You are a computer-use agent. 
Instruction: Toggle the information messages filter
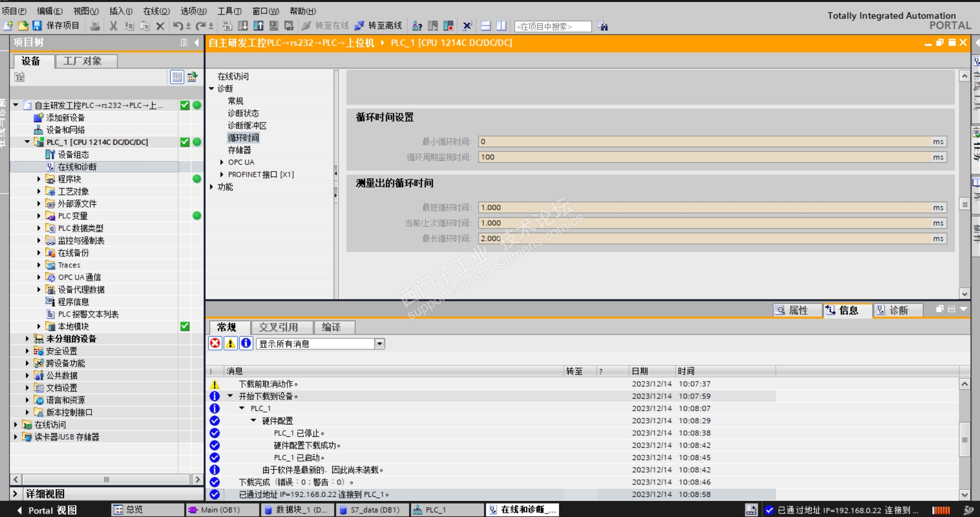click(x=246, y=343)
